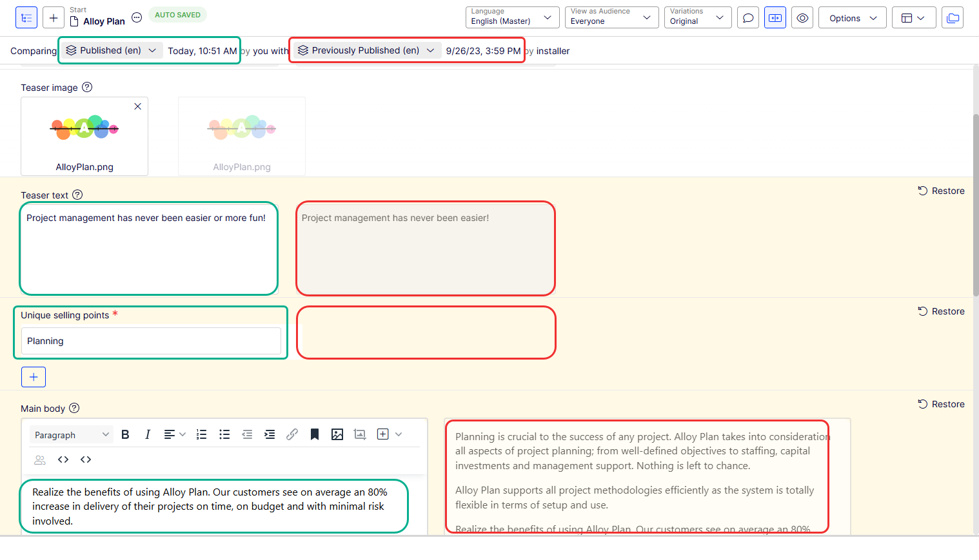Viewport: 979px width, 560px height.
Task: Click the Main body help icon
Action: [x=74, y=408]
